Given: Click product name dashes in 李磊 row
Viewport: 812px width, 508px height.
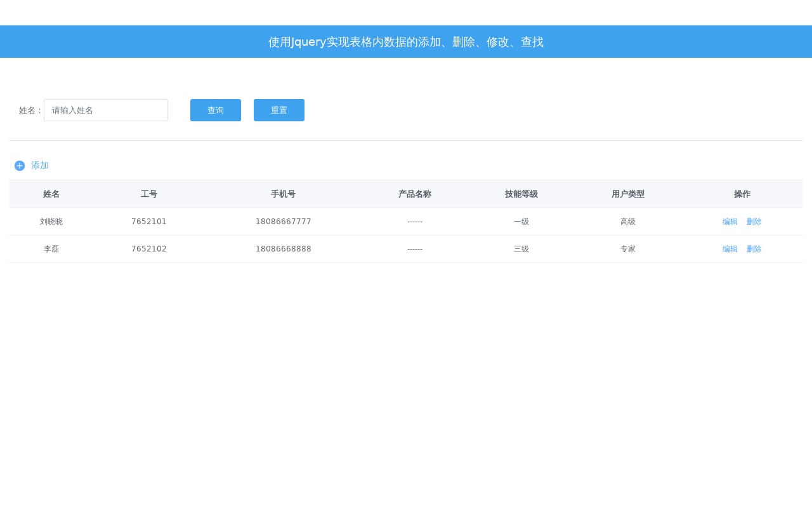Looking at the screenshot, I should point(415,249).
